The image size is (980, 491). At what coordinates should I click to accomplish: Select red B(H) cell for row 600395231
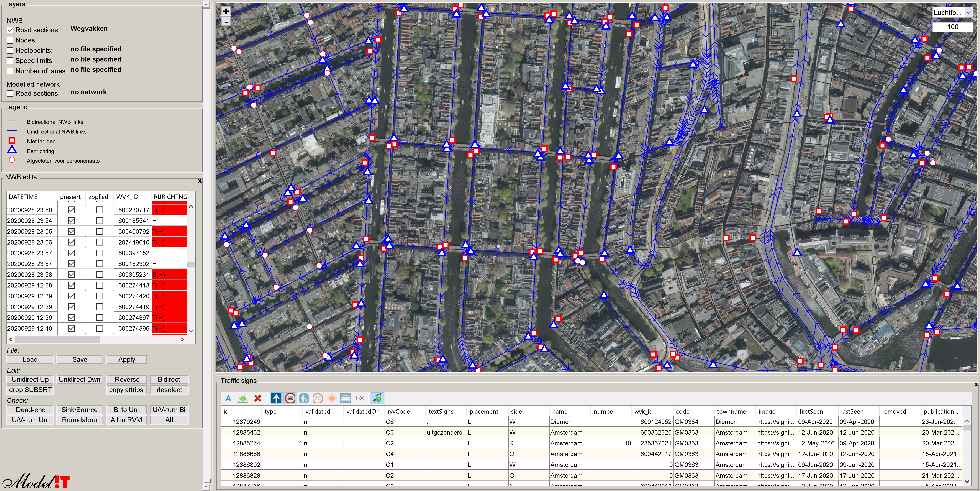[x=169, y=275]
